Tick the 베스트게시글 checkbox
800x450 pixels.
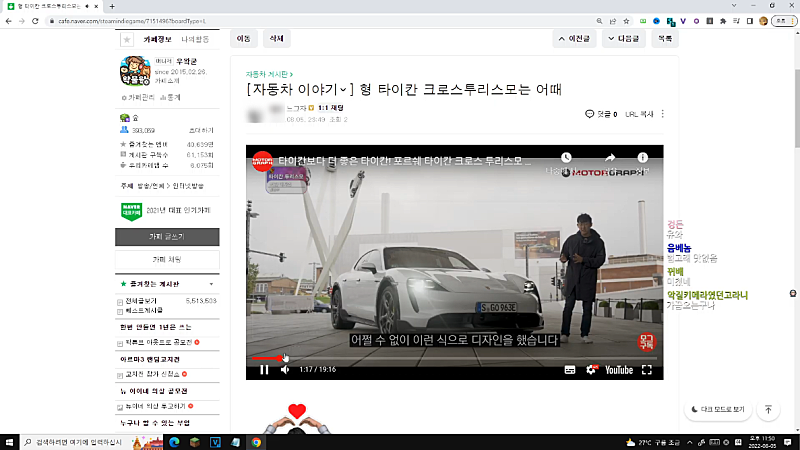pyautogui.click(x=121, y=310)
